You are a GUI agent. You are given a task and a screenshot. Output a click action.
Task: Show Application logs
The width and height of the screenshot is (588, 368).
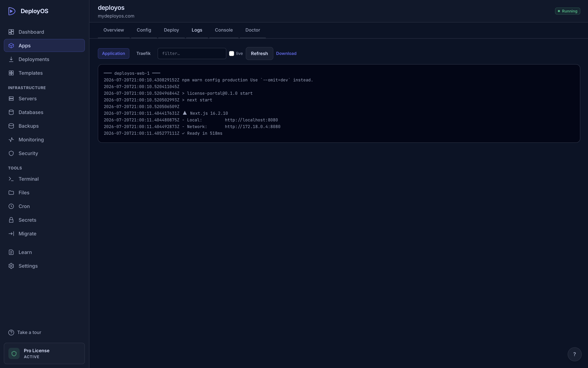pyautogui.click(x=114, y=53)
